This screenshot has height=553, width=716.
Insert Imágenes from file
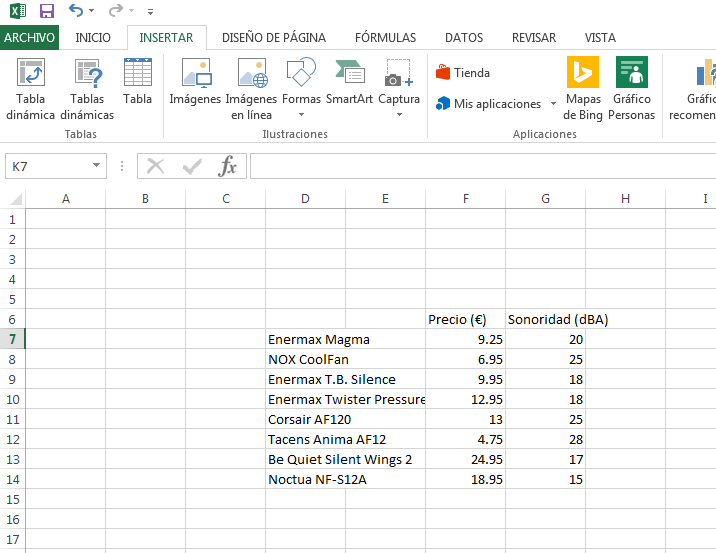pos(195,81)
